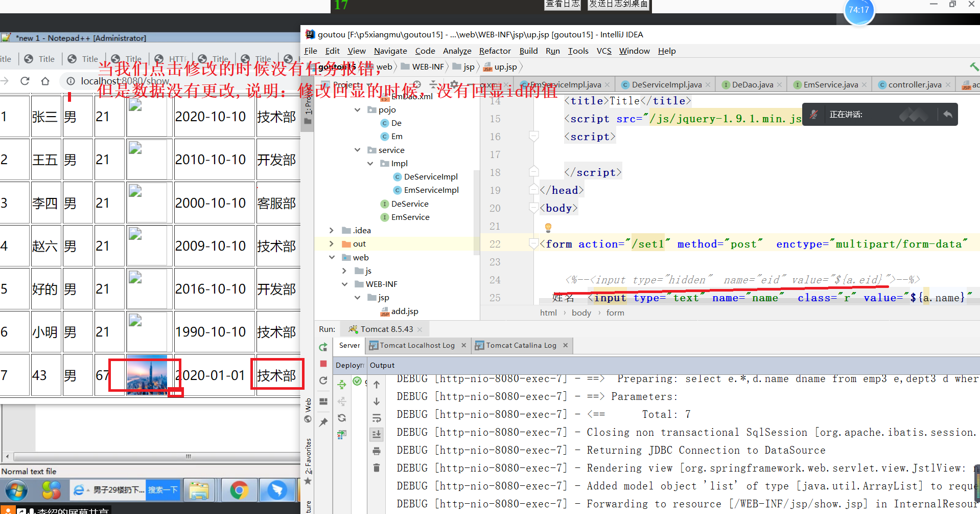Click the browser Forward arrow

(x=5, y=81)
